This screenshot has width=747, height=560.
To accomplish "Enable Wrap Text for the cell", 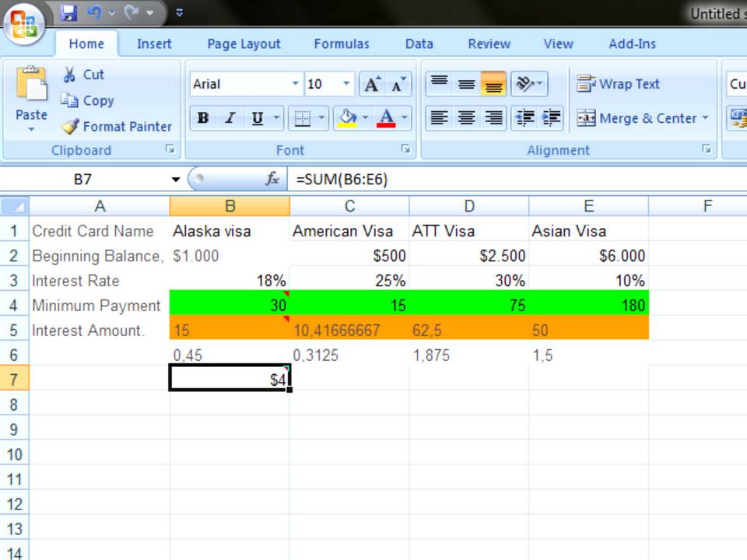I will pos(618,84).
